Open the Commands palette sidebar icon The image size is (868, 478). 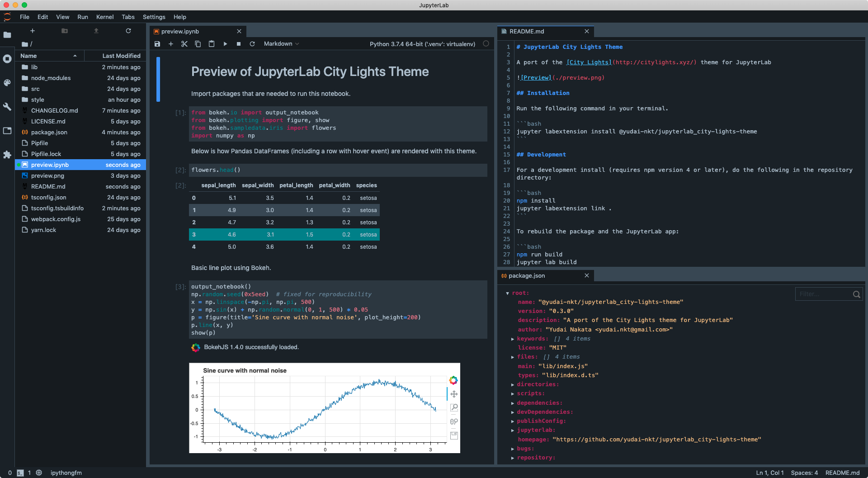(x=7, y=83)
